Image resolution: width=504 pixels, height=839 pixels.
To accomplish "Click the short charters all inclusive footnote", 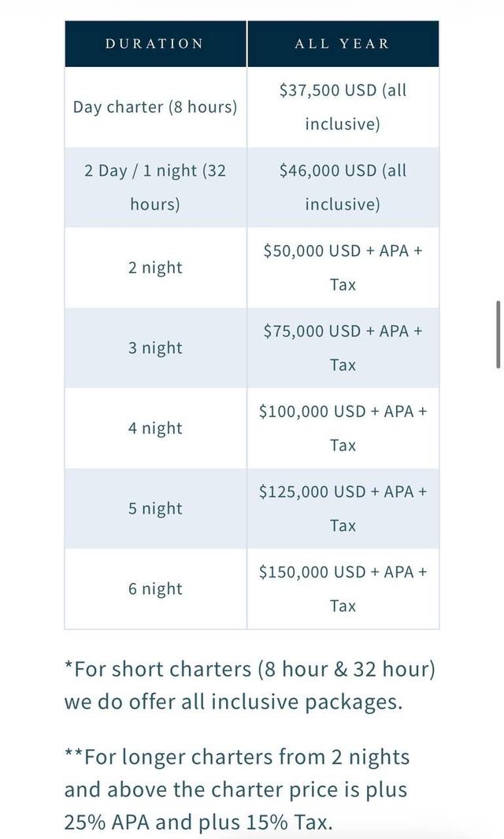I will click(250, 685).
